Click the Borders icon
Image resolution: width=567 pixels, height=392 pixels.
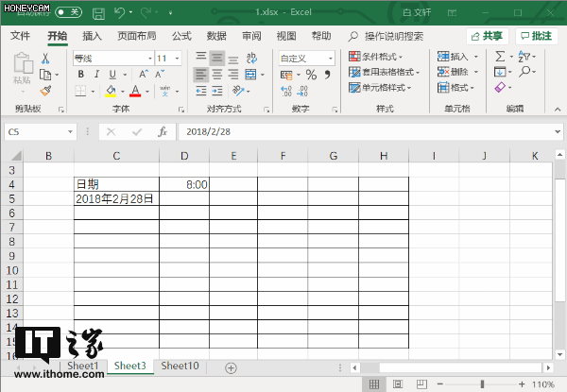click(x=80, y=91)
